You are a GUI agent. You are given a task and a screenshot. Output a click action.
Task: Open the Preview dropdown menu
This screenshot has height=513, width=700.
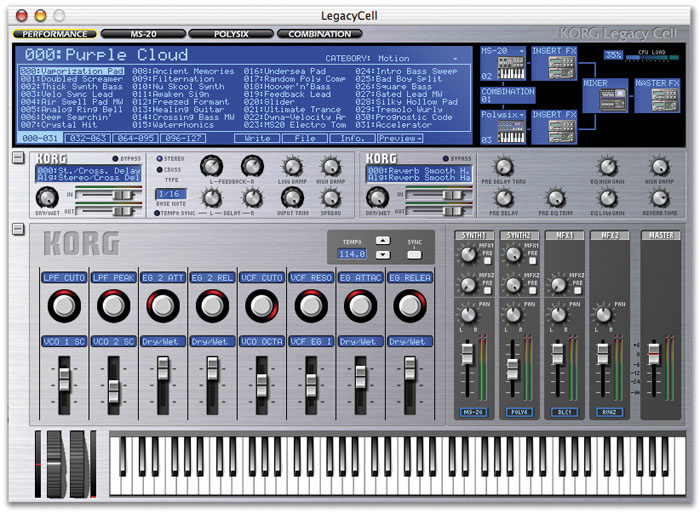tap(399, 138)
